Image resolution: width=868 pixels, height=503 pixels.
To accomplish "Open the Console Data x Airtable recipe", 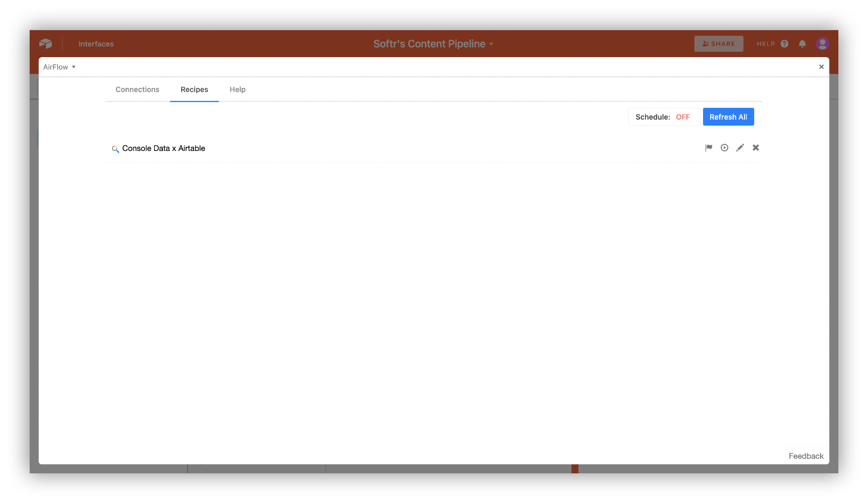I will click(x=163, y=148).
